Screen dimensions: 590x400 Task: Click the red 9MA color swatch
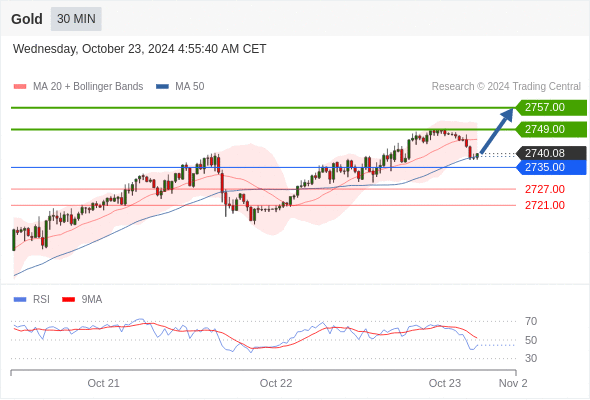68,300
